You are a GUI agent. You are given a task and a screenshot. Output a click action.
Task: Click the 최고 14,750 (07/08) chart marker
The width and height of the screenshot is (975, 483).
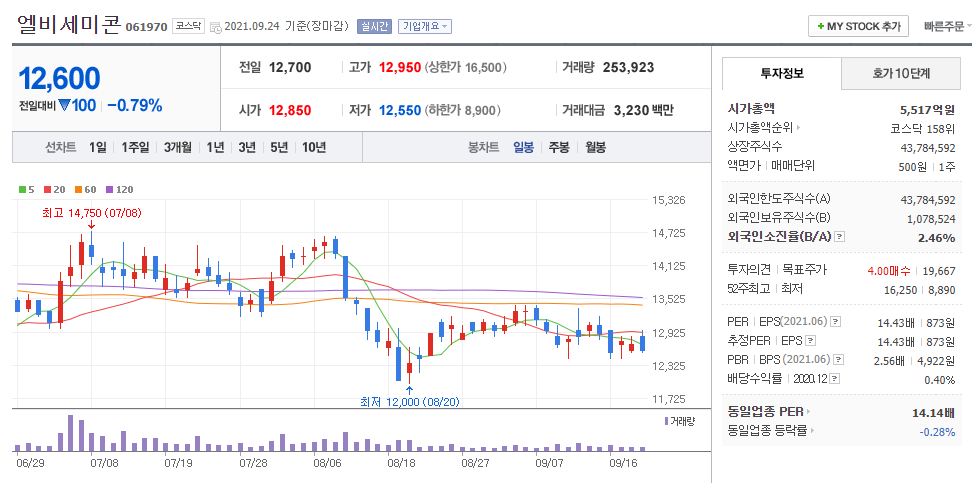[x=91, y=213]
